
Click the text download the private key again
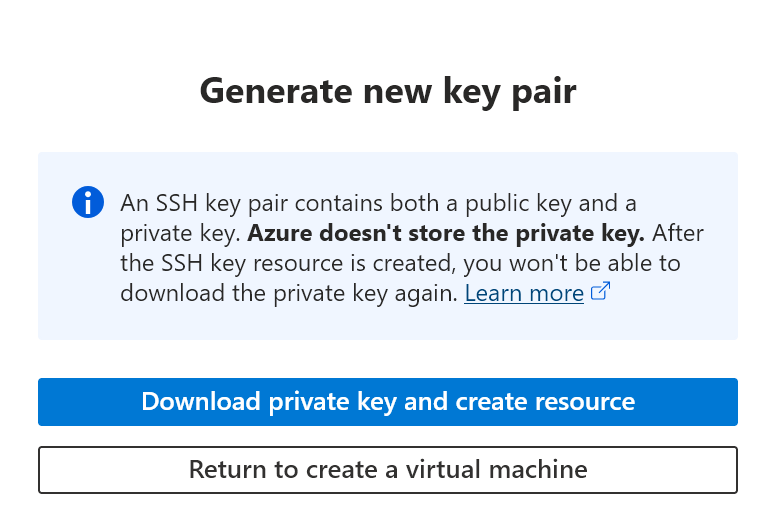(x=289, y=293)
